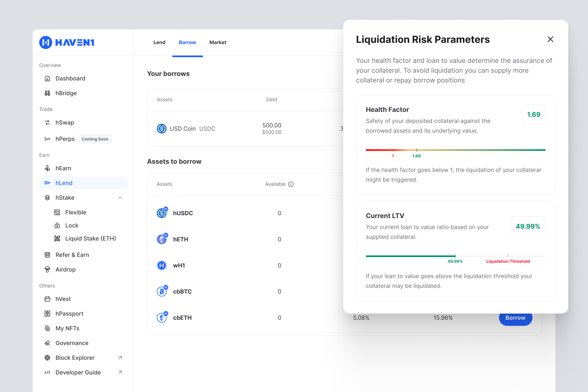
Task: Click the Health Factor gradient bar
Action: [455, 150]
